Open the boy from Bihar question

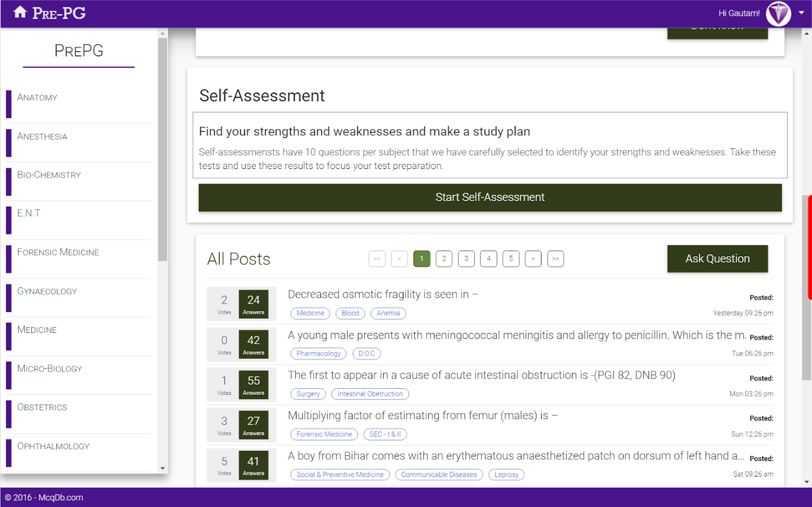[516, 456]
